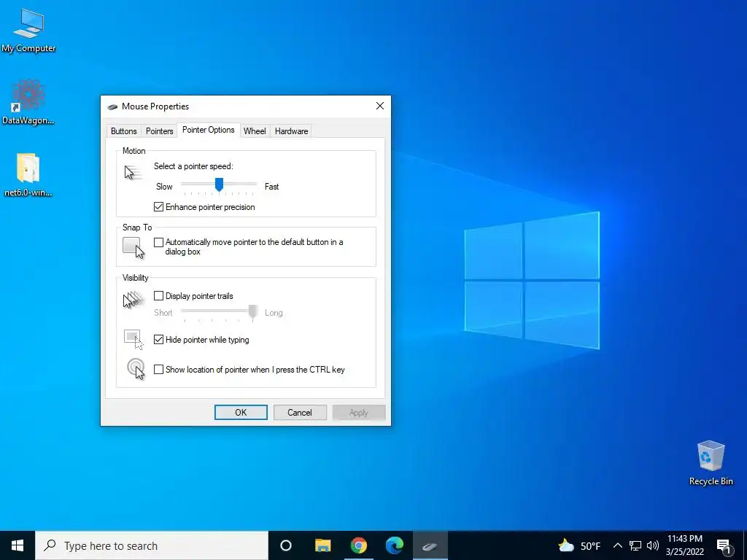Open the notification center icon
The width and height of the screenshot is (747, 560).
(x=724, y=546)
